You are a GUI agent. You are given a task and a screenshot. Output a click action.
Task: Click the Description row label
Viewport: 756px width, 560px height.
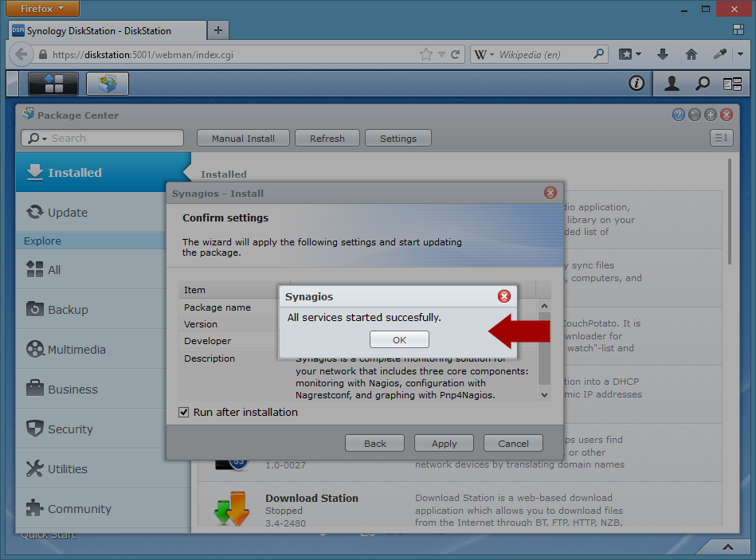tap(210, 358)
